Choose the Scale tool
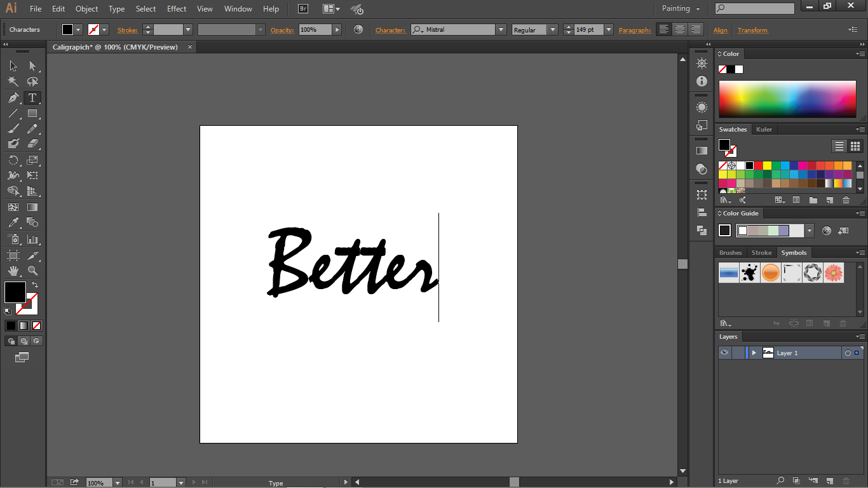The width and height of the screenshot is (868, 488). [x=32, y=160]
